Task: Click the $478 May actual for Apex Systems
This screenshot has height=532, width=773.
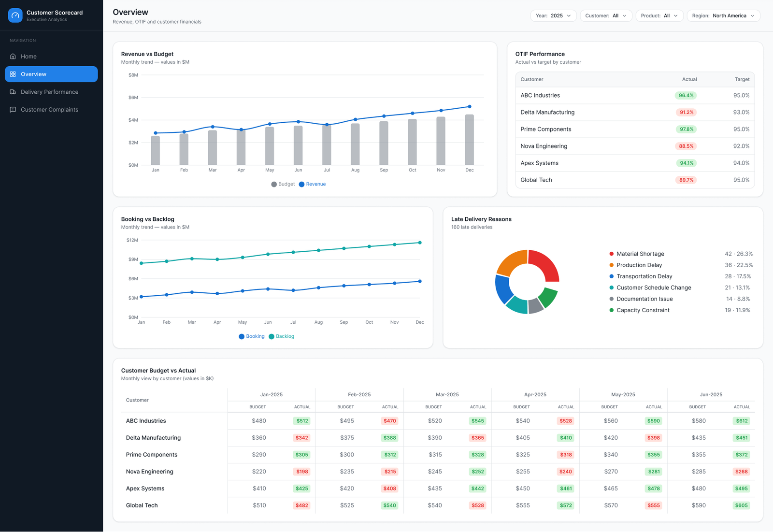Action: point(654,489)
